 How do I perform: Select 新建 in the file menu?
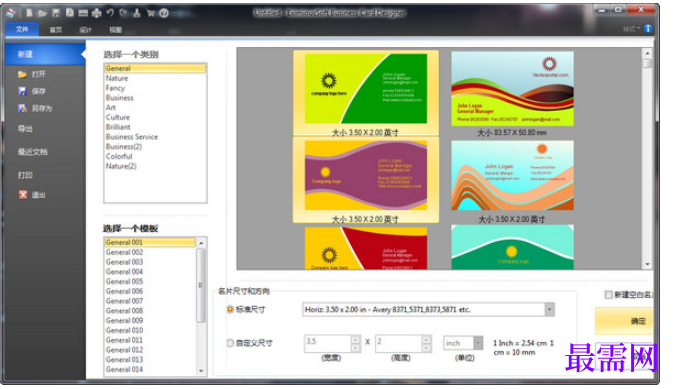tap(45, 54)
